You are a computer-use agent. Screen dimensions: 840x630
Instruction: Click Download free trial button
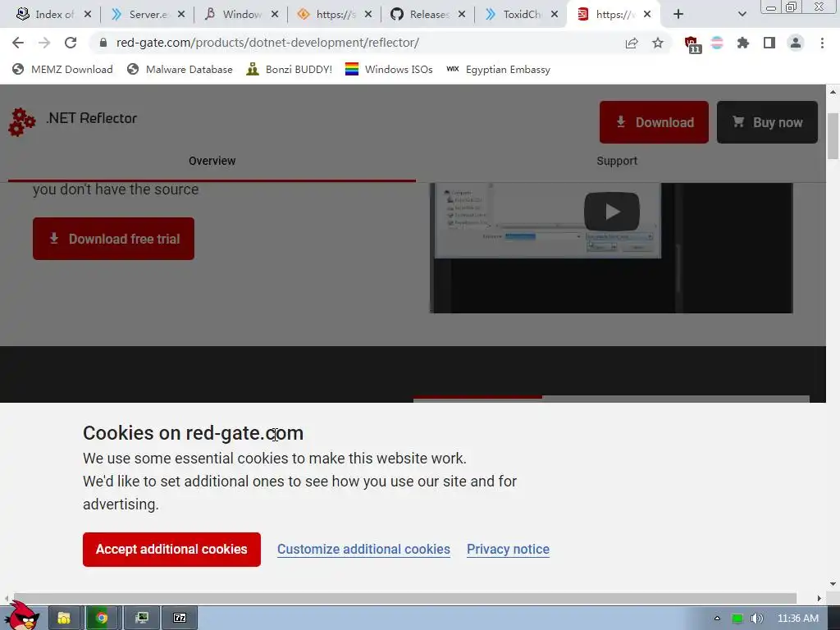113,239
